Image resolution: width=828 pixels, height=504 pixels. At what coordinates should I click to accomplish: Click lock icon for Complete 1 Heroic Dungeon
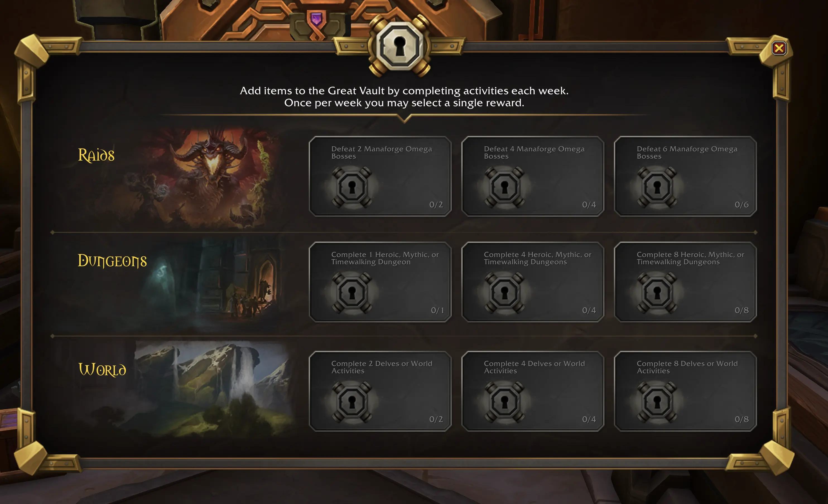click(352, 293)
